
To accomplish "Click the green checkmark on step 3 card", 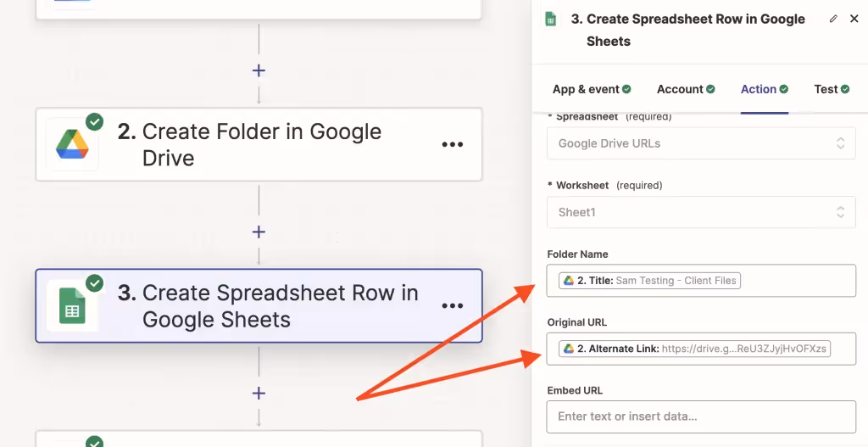I will (x=95, y=283).
